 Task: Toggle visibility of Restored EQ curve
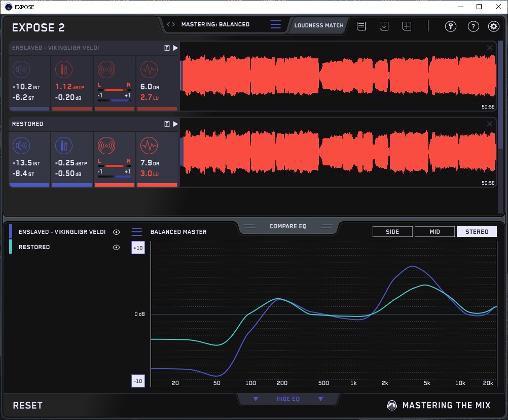click(x=116, y=247)
